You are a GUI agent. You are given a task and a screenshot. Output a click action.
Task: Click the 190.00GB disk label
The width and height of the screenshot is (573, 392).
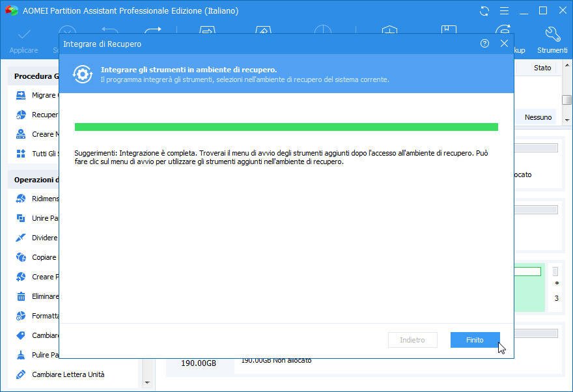pos(199,363)
